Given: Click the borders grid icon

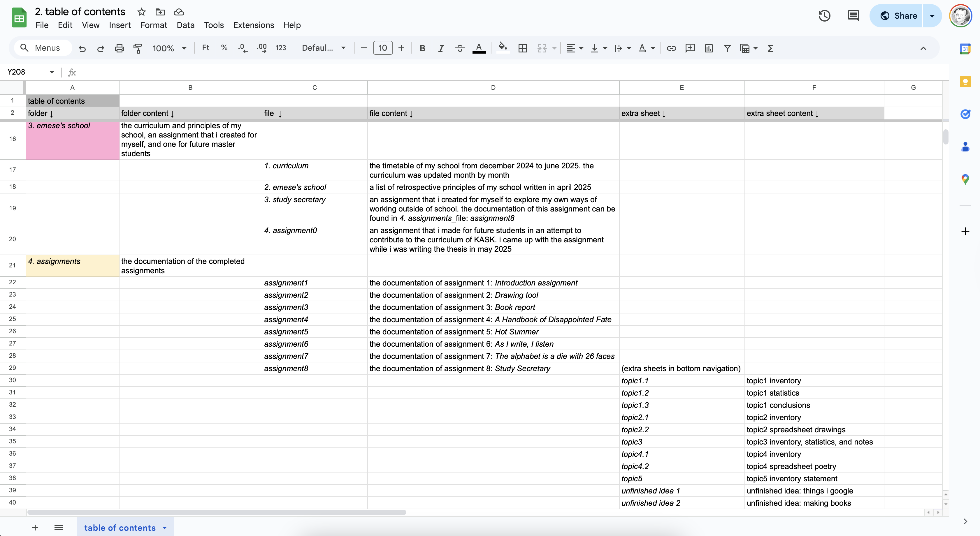Looking at the screenshot, I should point(522,48).
